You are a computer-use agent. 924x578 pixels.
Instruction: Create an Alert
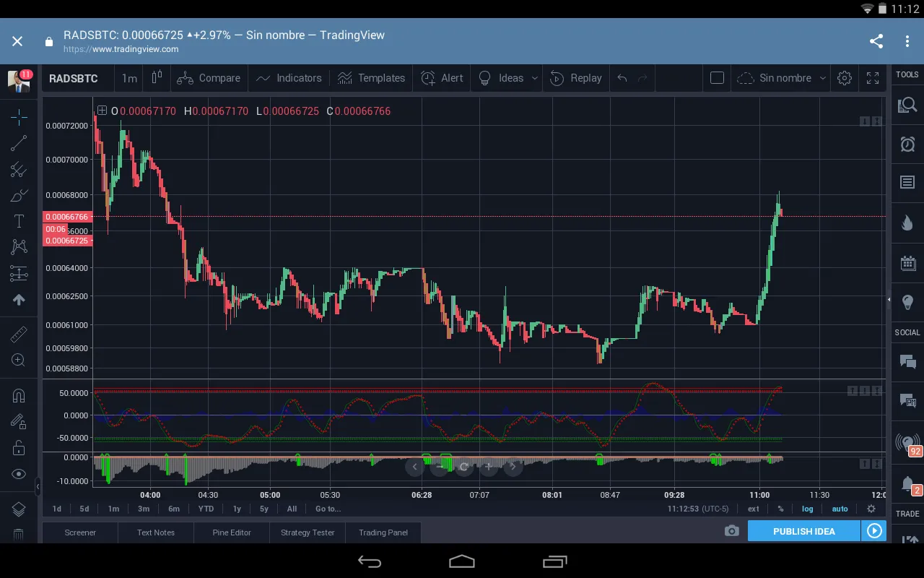pyautogui.click(x=442, y=78)
